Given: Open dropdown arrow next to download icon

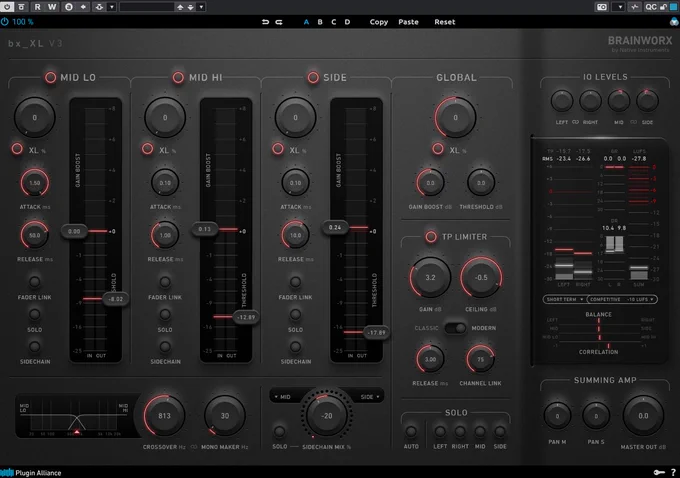Looking at the screenshot, I should pos(112,7).
